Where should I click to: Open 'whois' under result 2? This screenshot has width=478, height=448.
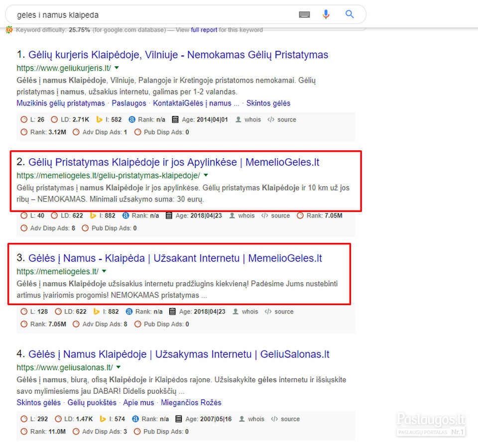[x=242, y=216]
